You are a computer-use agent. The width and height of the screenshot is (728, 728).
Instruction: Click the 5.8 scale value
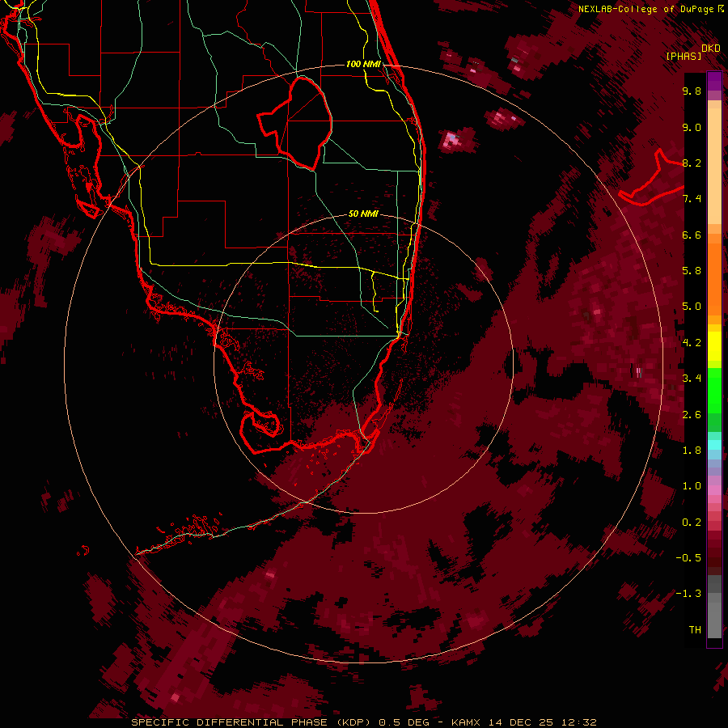(x=692, y=271)
